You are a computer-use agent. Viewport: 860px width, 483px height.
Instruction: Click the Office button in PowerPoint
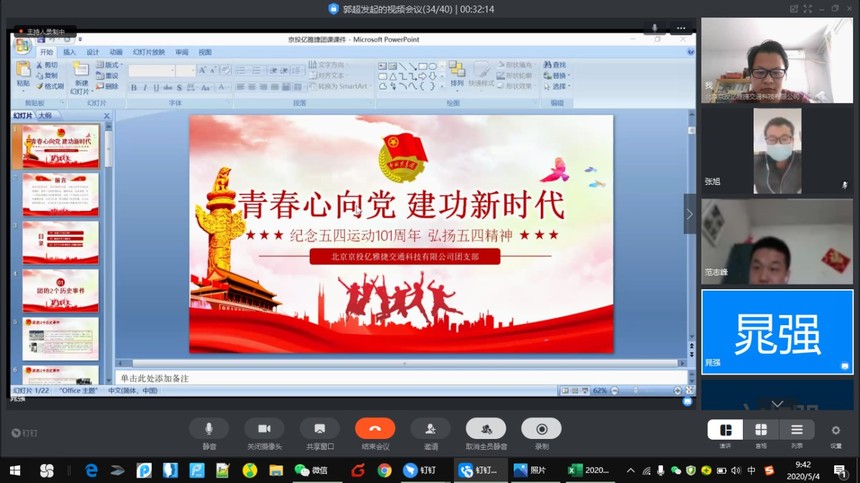tap(23, 46)
